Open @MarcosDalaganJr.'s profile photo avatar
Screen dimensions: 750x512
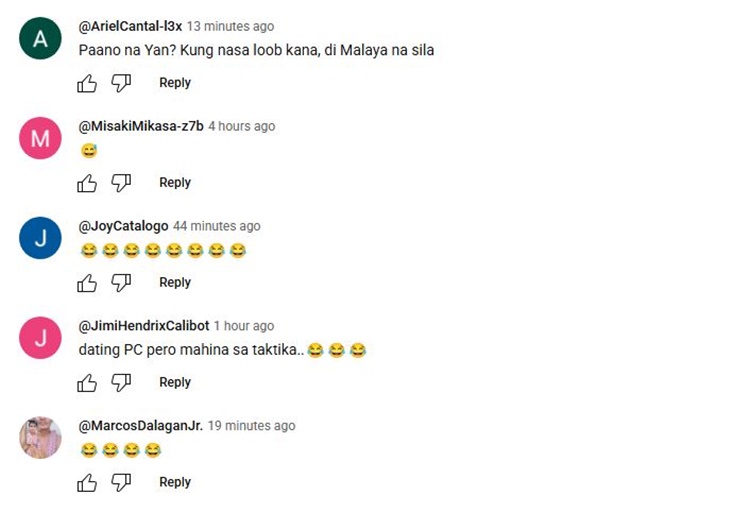tap(40, 437)
